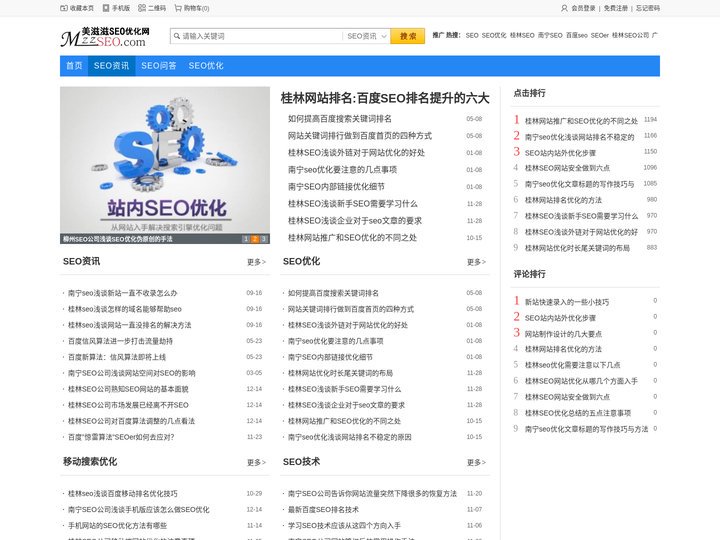
Task: Open article 百度"惊雷算法"SEOer如何去应对?
Action: pos(121,437)
